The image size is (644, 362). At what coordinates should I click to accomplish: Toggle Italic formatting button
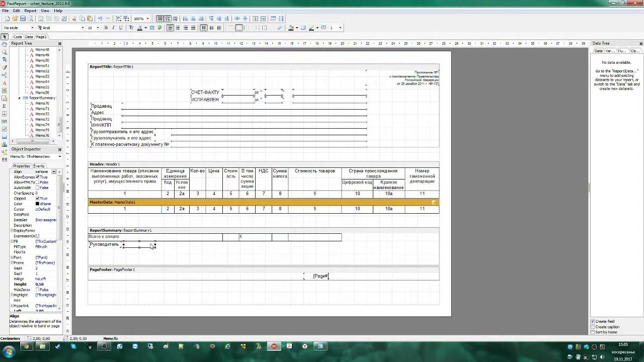click(x=113, y=28)
